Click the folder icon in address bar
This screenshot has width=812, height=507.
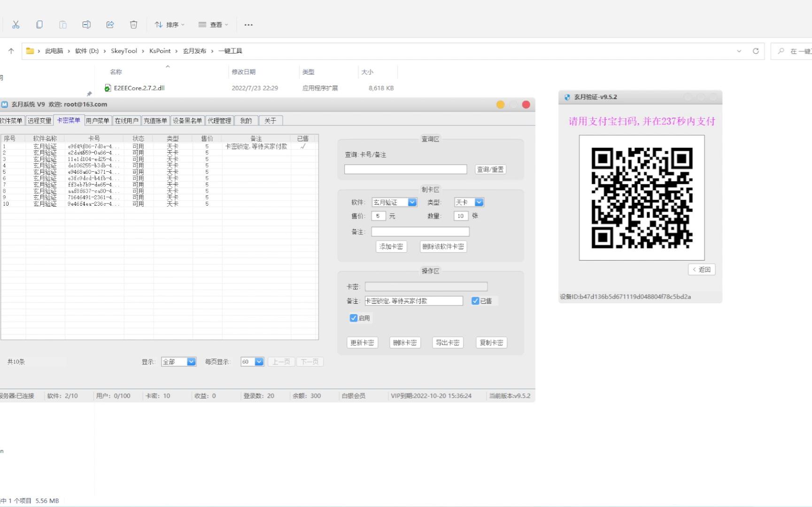tap(30, 51)
